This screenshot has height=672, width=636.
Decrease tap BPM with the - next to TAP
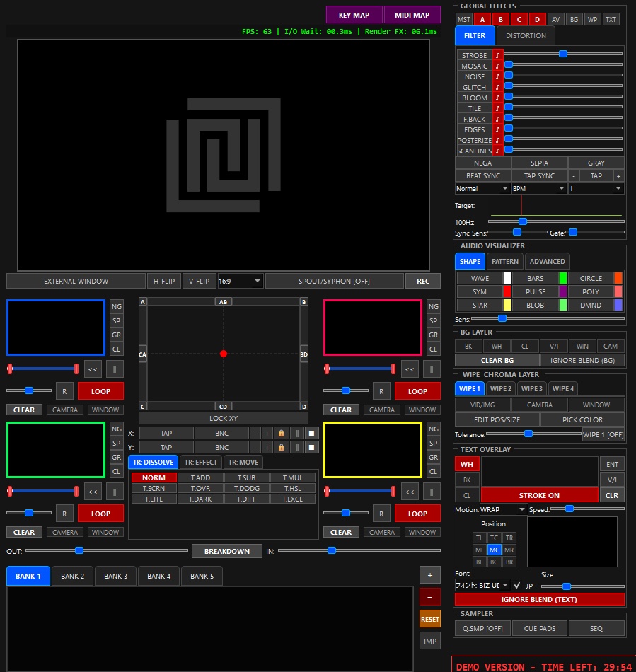click(x=574, y=176)
